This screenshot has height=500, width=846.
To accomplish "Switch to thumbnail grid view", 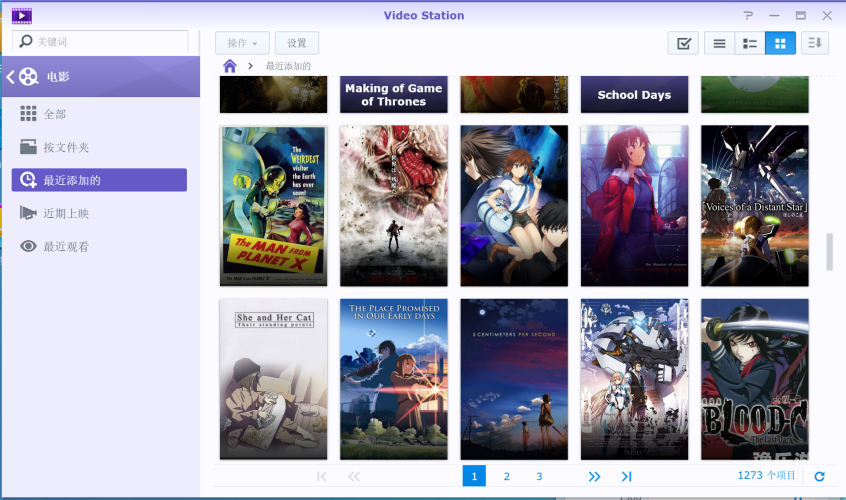I will [780, 43].
